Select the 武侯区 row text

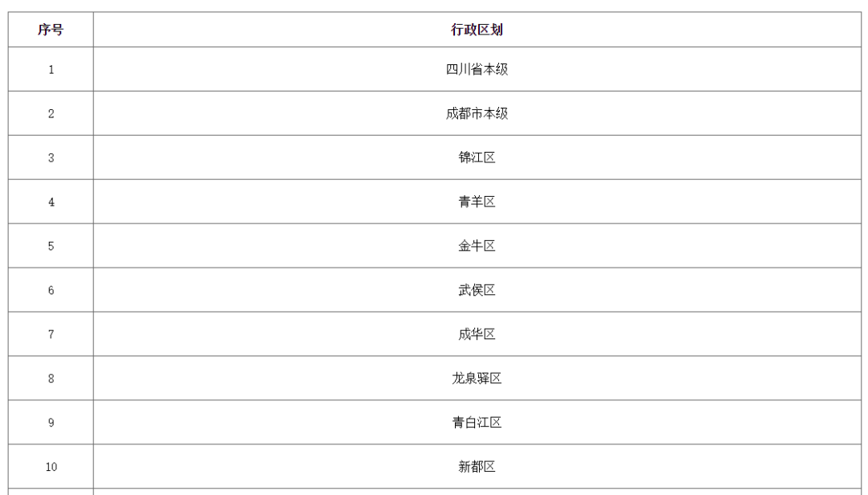click(477, 290)
